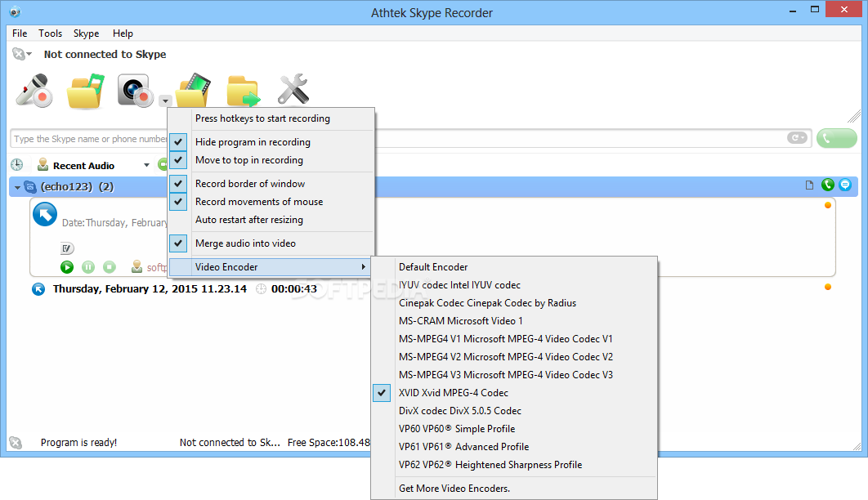Click the Skype connection status icon

coord(18,54)
